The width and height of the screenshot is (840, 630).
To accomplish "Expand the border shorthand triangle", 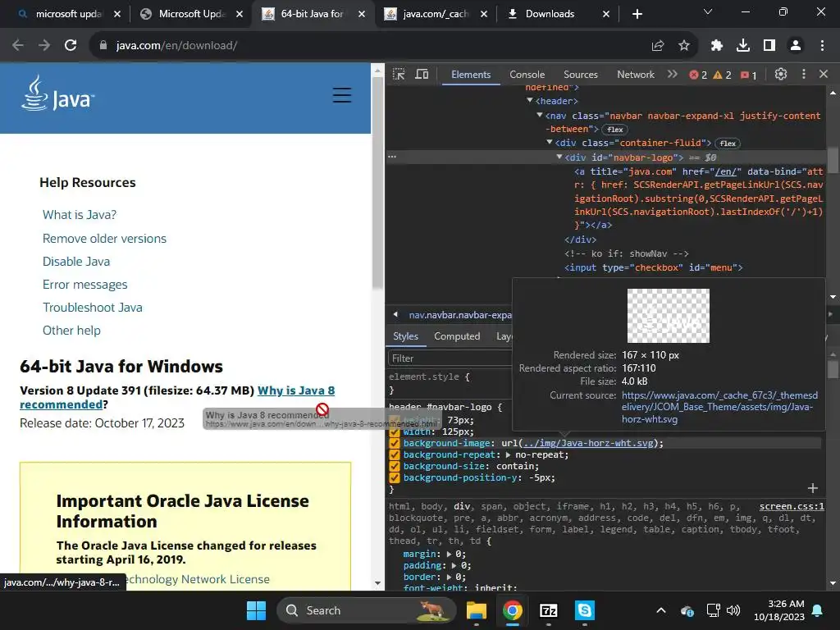I will 449,577.
